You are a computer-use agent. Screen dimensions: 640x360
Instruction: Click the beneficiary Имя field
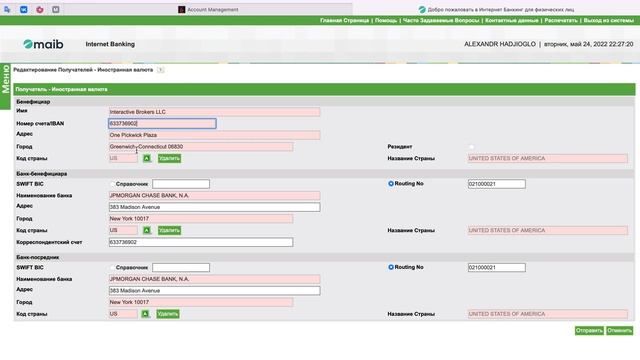tap(214, 112)
